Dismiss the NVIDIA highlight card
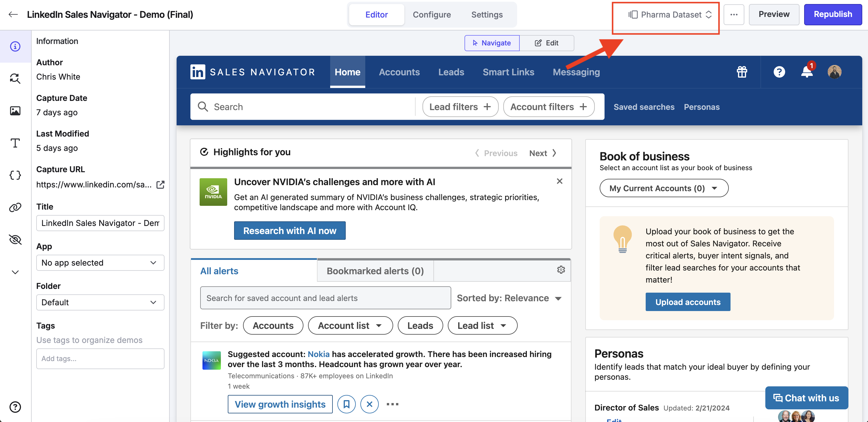 pyautogui.click(x=559, y=181)
